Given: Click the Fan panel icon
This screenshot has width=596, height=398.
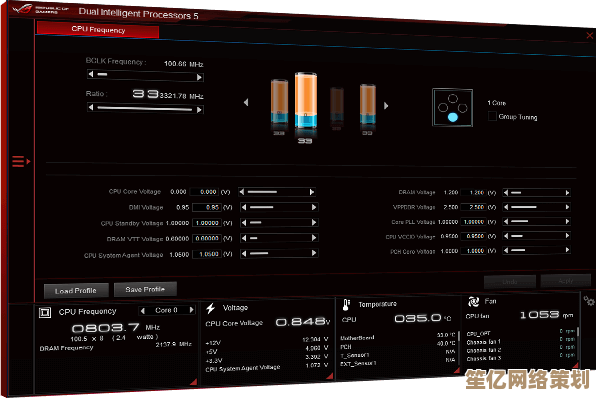Looking at the screenshot, I should (474, 302).
